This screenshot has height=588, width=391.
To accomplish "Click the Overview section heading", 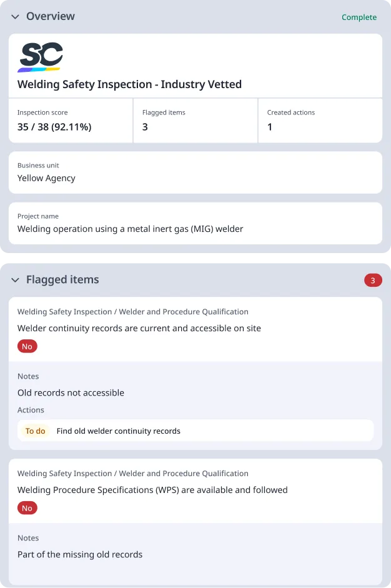I will (51, 17).
